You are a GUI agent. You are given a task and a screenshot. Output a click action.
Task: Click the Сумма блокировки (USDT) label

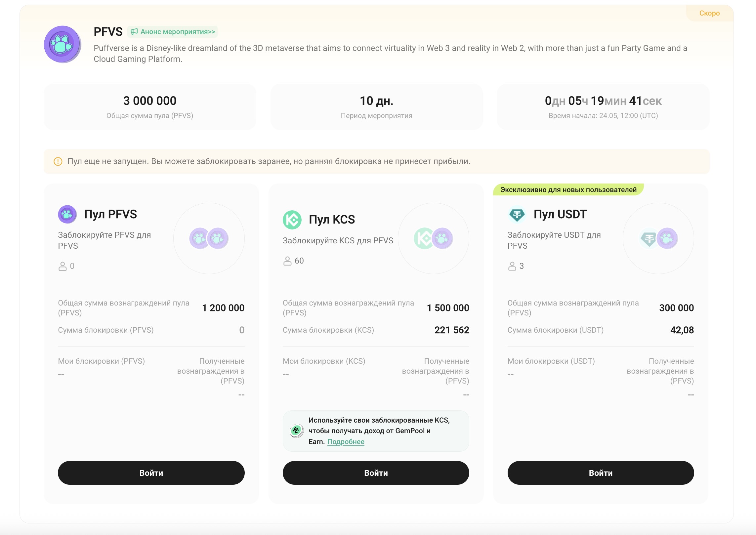click(x=555, y=330)
